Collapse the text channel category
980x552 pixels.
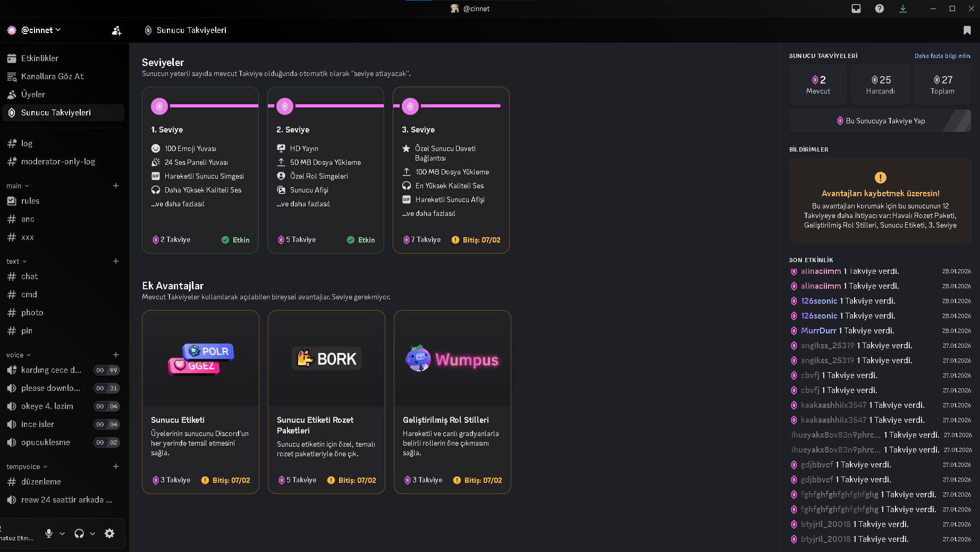click(16, 261)
